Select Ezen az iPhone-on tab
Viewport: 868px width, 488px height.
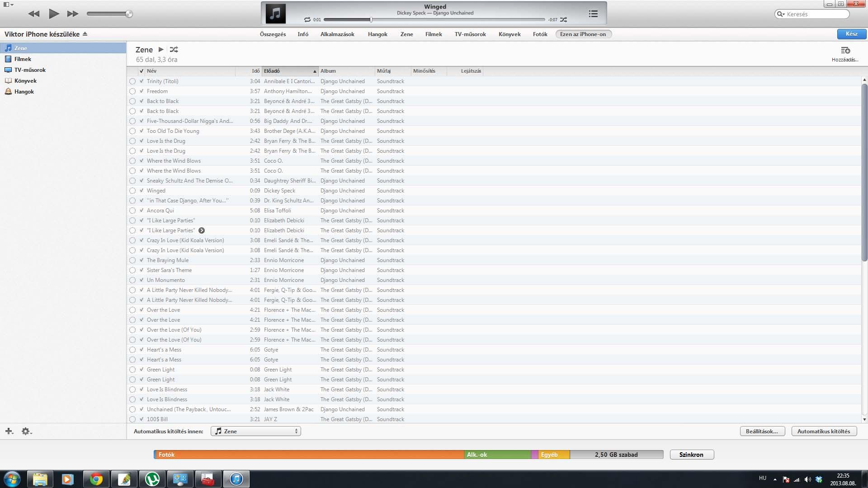tap(583, 34)
